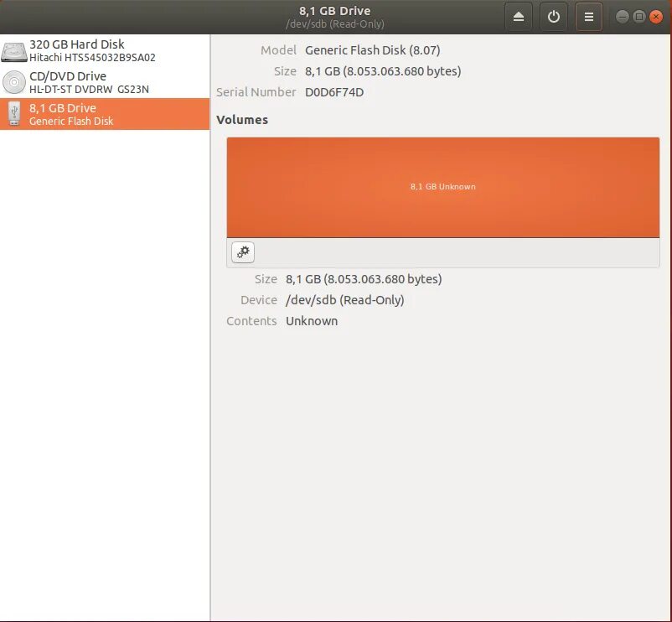Click the 8,1 GB Drive window title

334,11
